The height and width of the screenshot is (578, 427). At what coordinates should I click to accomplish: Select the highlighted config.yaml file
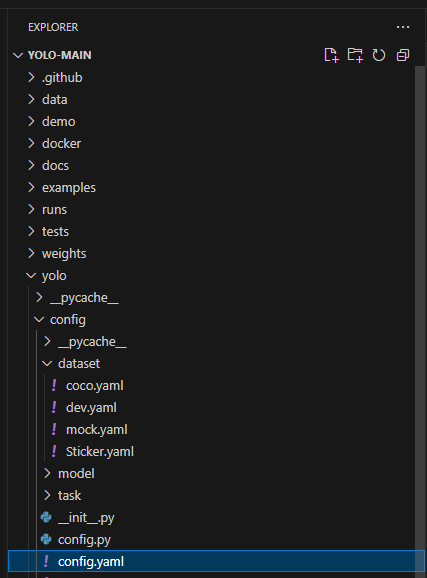(x=216, y=561)
